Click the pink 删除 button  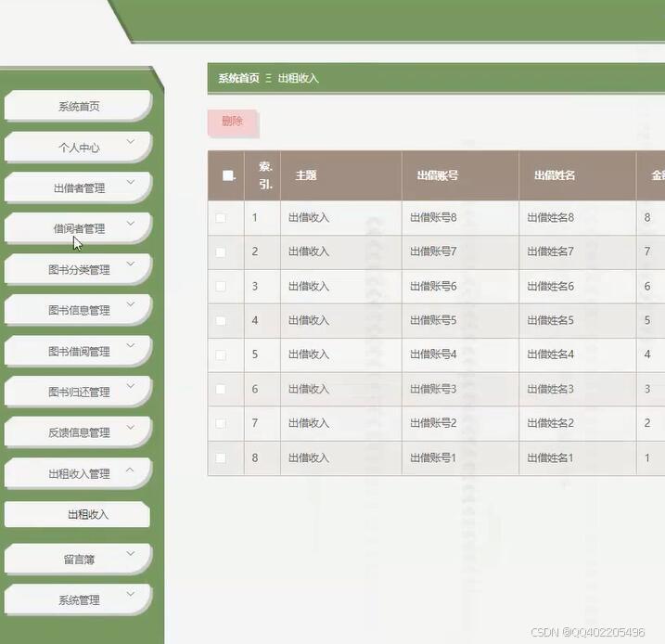point(233,122)
